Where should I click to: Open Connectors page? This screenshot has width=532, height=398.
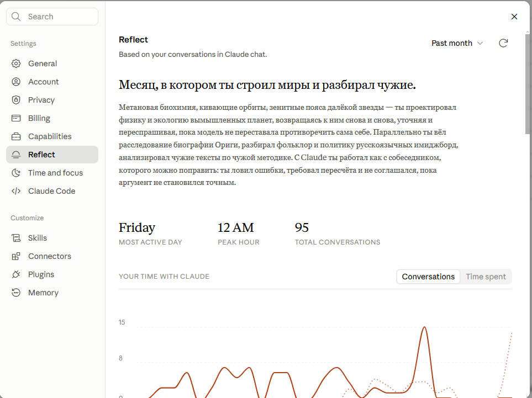click(x=52, y=256)
